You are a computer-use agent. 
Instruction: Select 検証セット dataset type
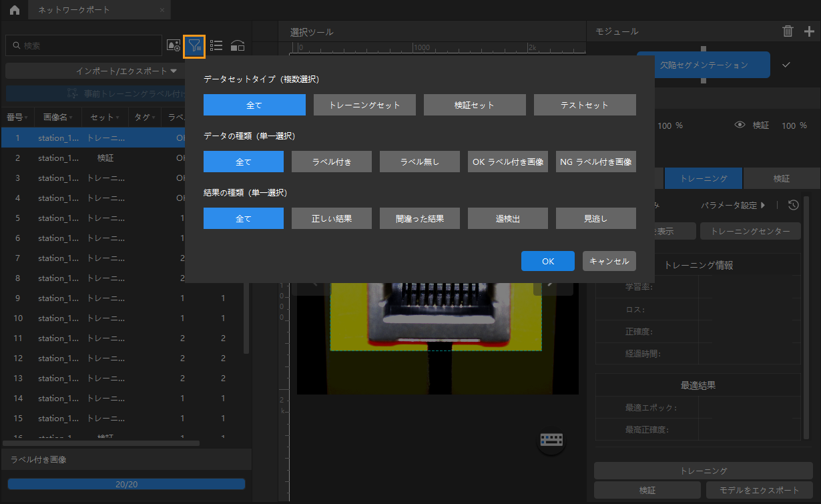475,105
